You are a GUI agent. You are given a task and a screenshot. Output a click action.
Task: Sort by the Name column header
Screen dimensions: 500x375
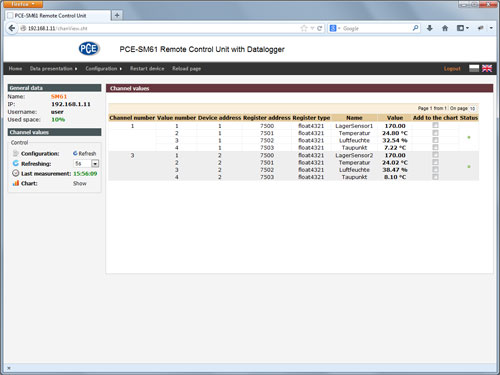(354, 118)
